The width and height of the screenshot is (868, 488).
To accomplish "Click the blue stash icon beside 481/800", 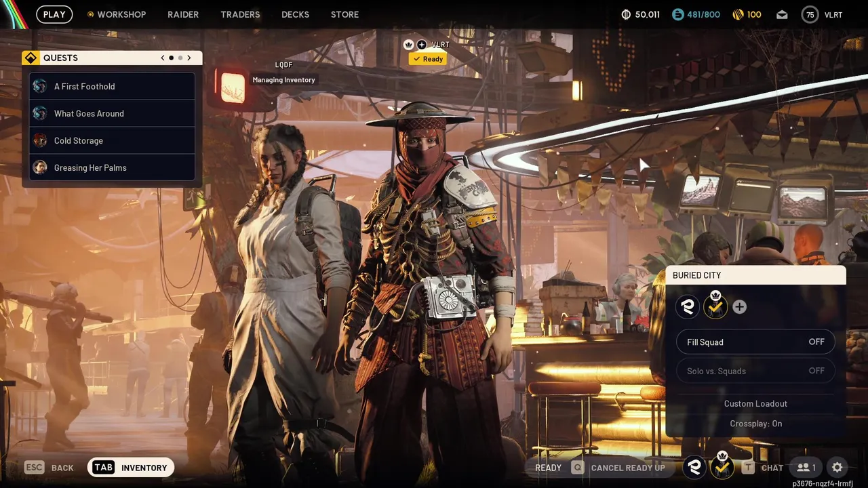I will [x=677, y=14].
